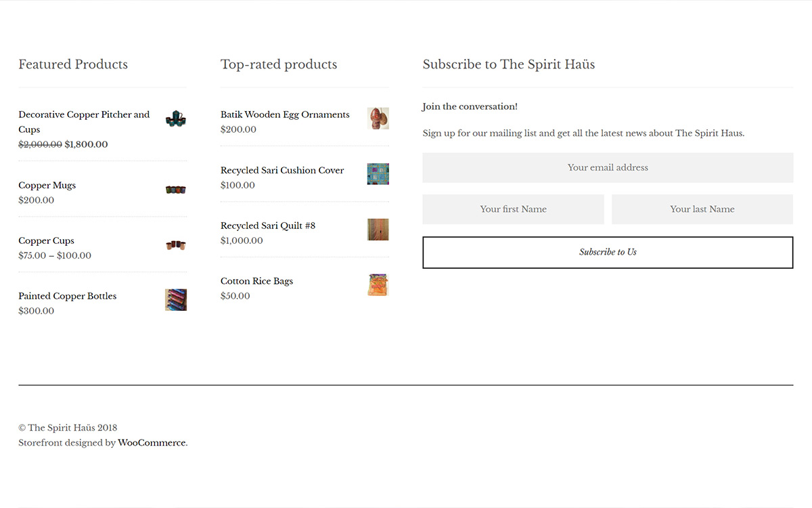The width and height of the screenshot is (812, 508).
Task: Open Painted Copper Bottles thumbnail
Action: click(176, 300)
